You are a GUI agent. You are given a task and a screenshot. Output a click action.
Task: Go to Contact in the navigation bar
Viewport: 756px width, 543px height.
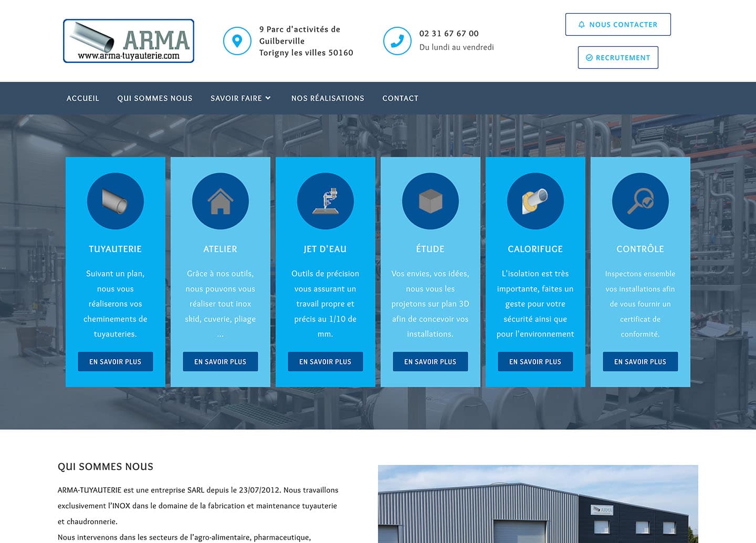pos(401,98)
